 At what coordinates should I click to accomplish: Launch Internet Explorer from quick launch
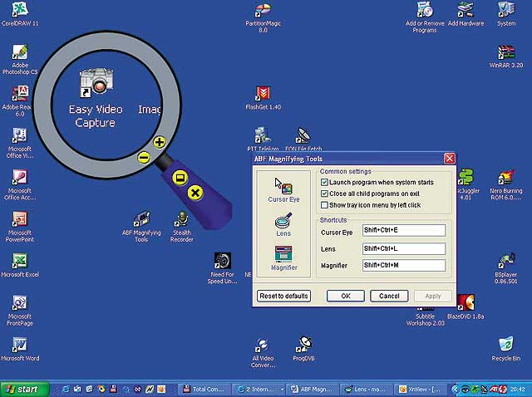pos(66,390)
